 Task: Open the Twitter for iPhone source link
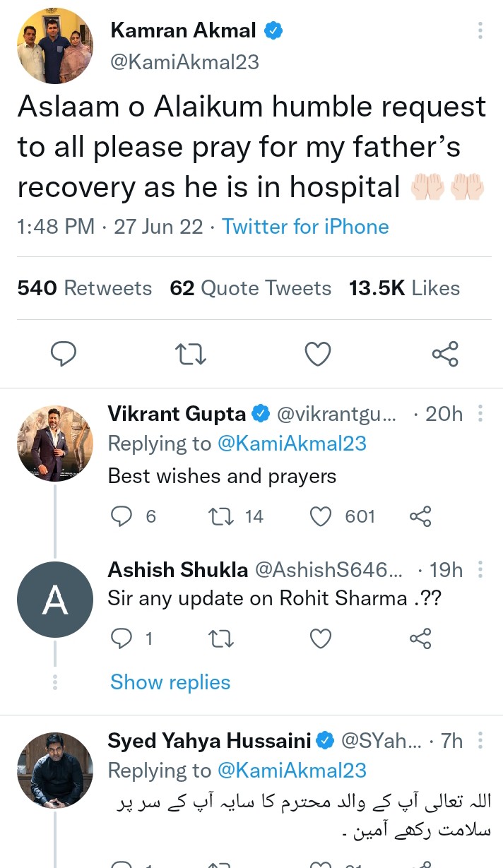[305, 227]
